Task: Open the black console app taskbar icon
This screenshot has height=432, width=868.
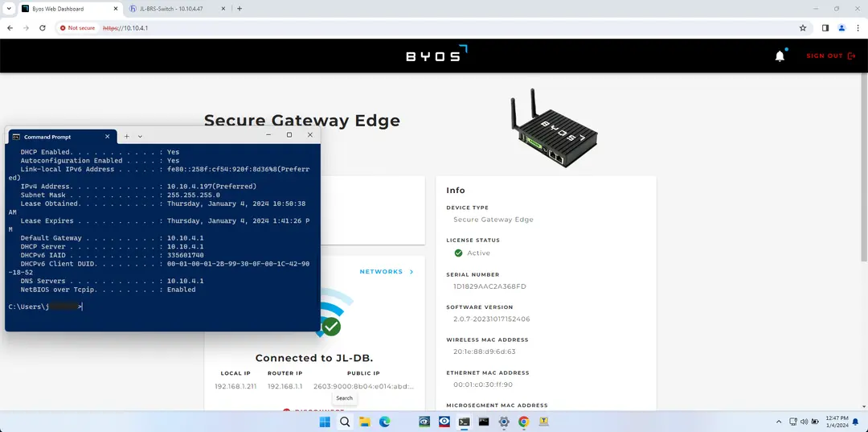Action: tap(484, 422)
